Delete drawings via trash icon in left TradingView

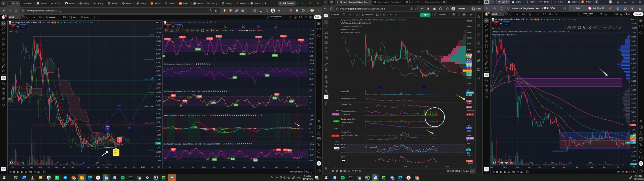[4, 105]
